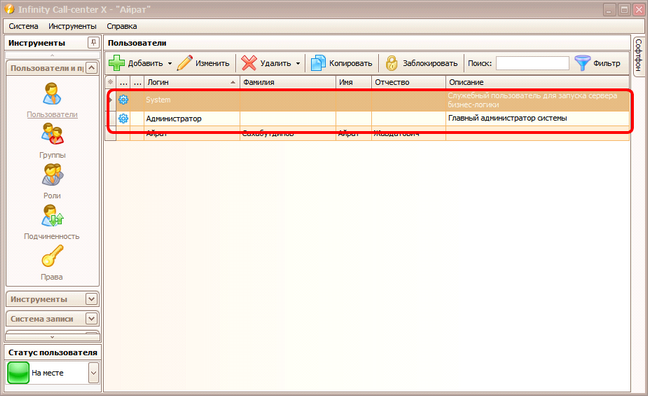This screenshot has height=396, width=648.
Task: Pin the Инструменты panel with the pushpin
Action: (93, 43)
